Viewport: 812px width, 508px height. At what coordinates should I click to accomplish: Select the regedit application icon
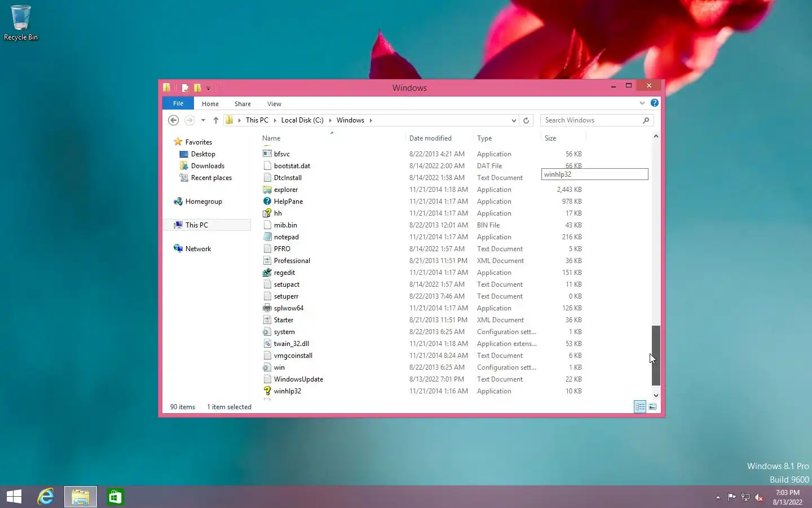pos(267,272)
